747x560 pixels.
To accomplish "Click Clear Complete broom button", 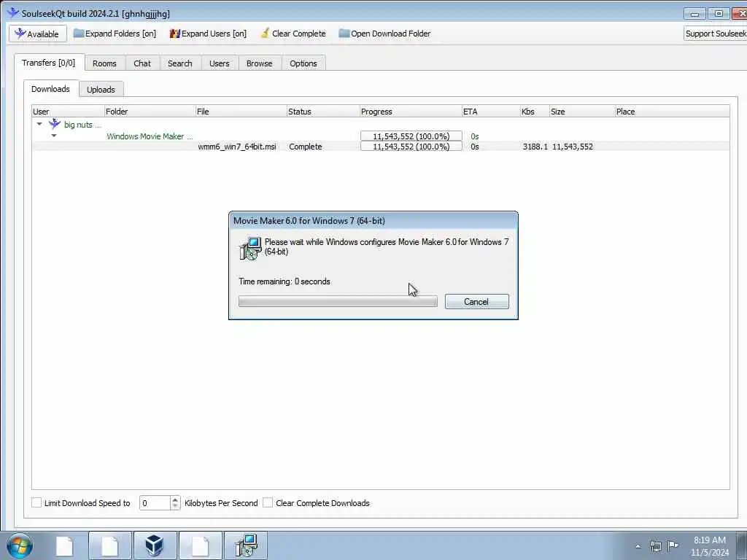I will pyautogui.click(x=293, y=34).
